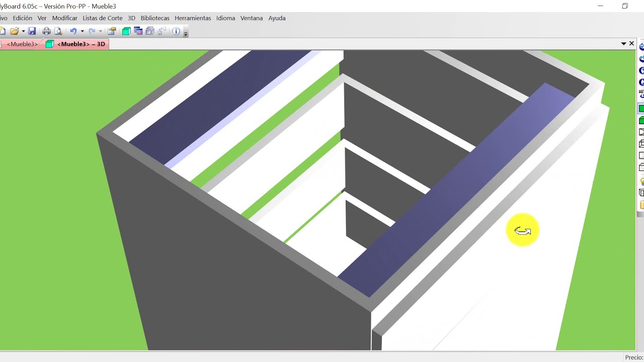644x362 pixels.
Task: Open the properties icon in the toolbar
Action: click(x=112, y=31)
